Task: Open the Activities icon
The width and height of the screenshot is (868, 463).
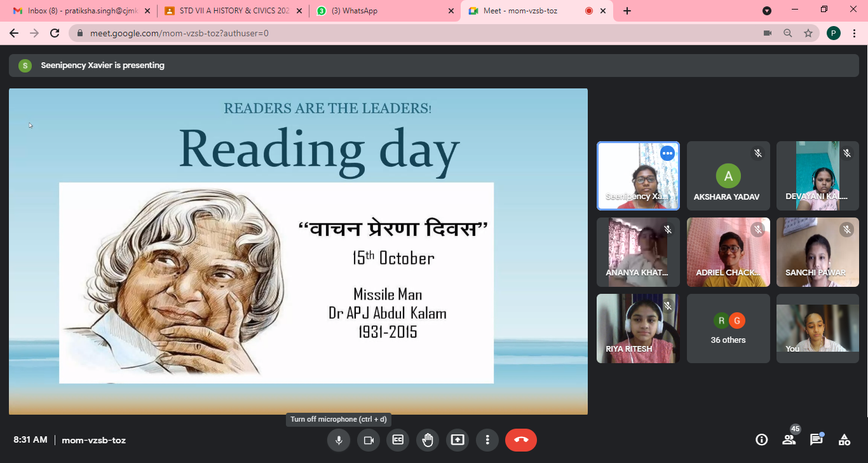Action: pos(844,439)
